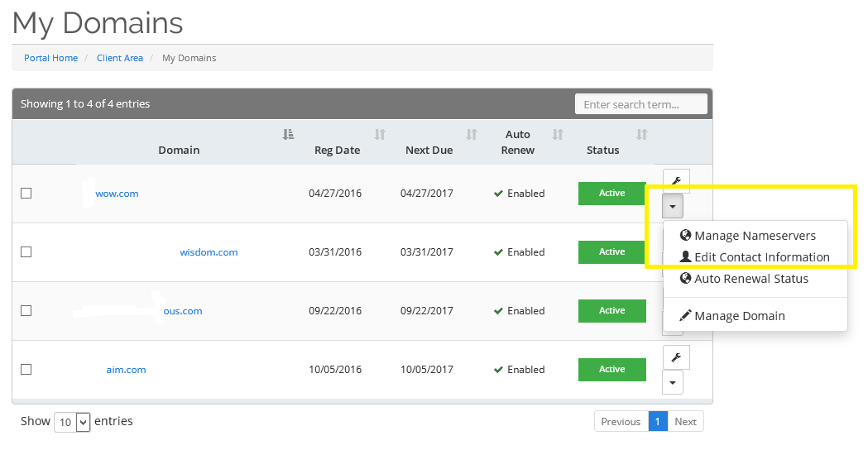Choose Manage Nameservers from the menu
868x450 pixels.
tap(755, 236)
